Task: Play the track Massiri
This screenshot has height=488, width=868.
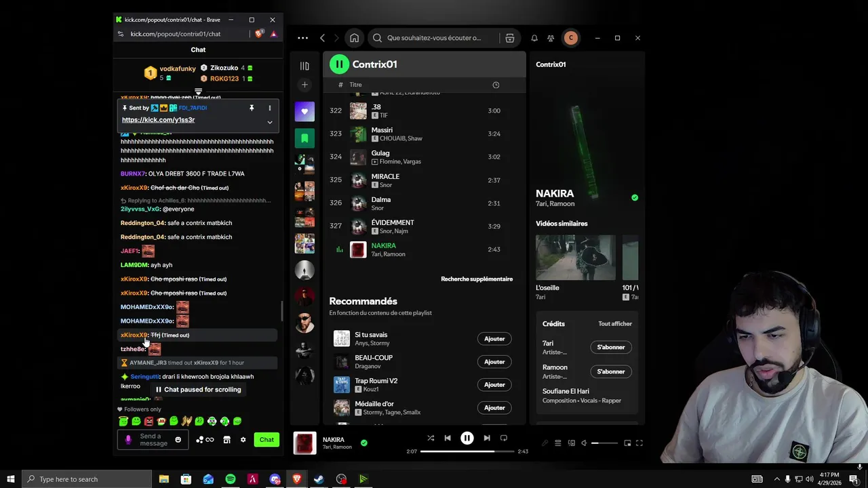Action: pyautogui.click(x=424, y=134)
